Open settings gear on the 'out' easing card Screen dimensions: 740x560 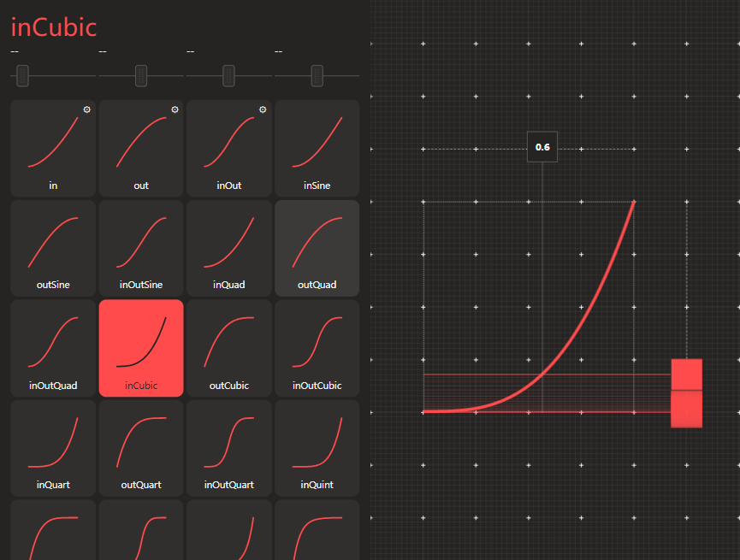pos(175,109)
